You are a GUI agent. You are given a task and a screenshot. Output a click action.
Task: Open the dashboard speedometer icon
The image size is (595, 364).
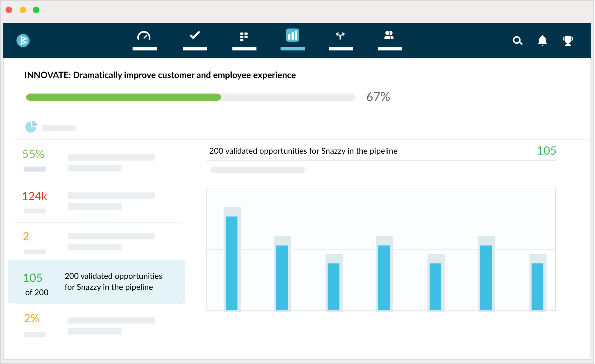pos(144,36)
